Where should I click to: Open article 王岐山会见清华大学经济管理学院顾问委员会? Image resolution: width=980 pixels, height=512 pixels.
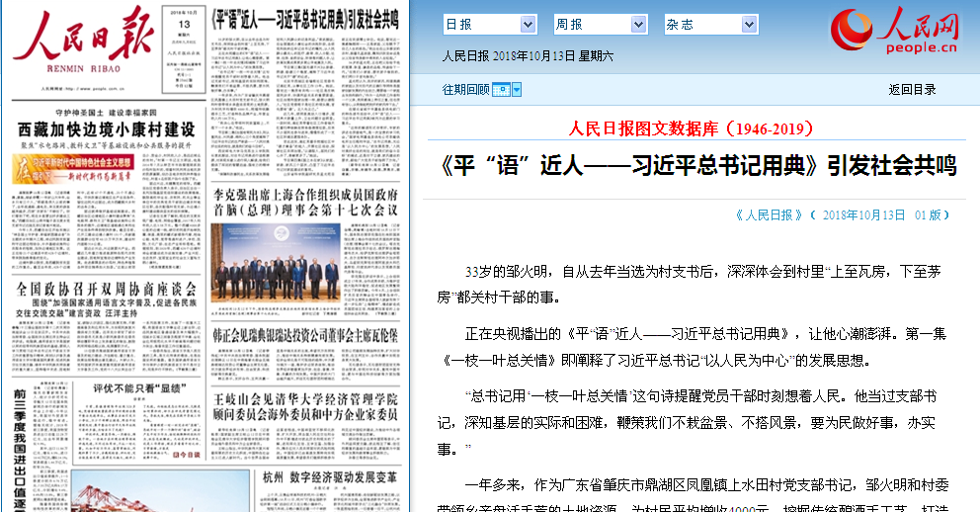click(x=305, y=407)
